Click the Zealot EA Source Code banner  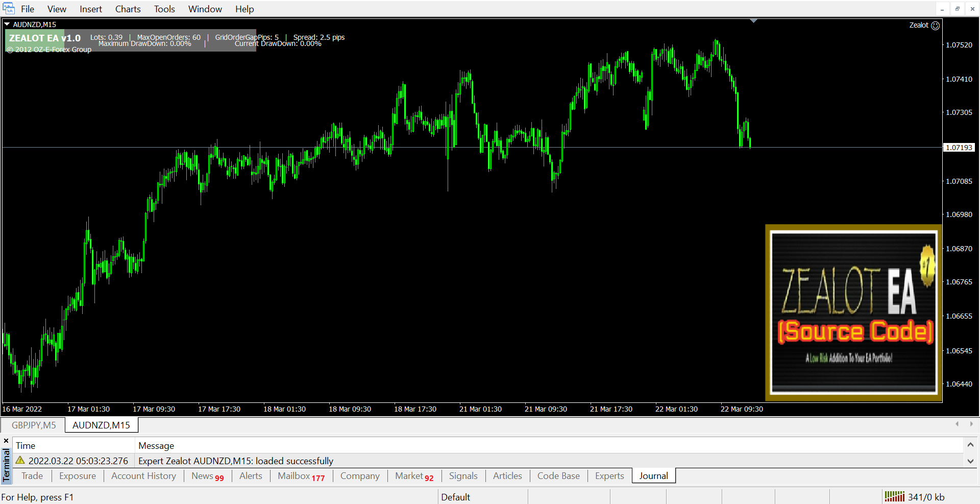click(x=853, y=313)
